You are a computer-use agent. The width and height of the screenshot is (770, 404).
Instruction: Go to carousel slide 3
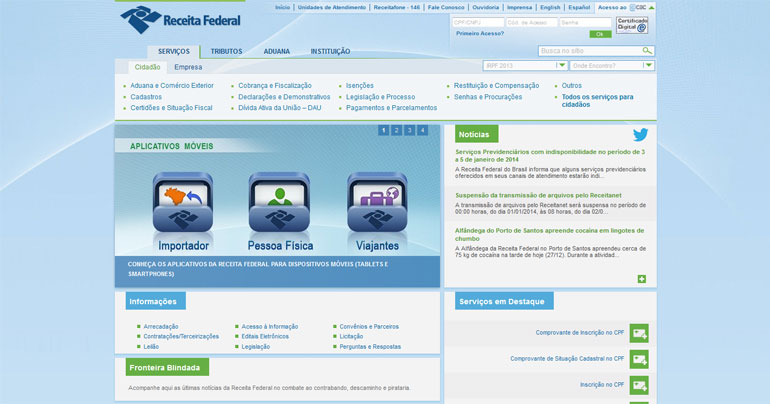pos(409,130)
